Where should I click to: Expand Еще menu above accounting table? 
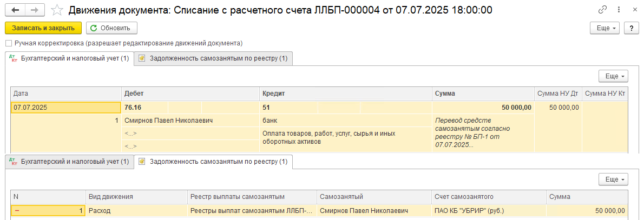coord(614,76)
